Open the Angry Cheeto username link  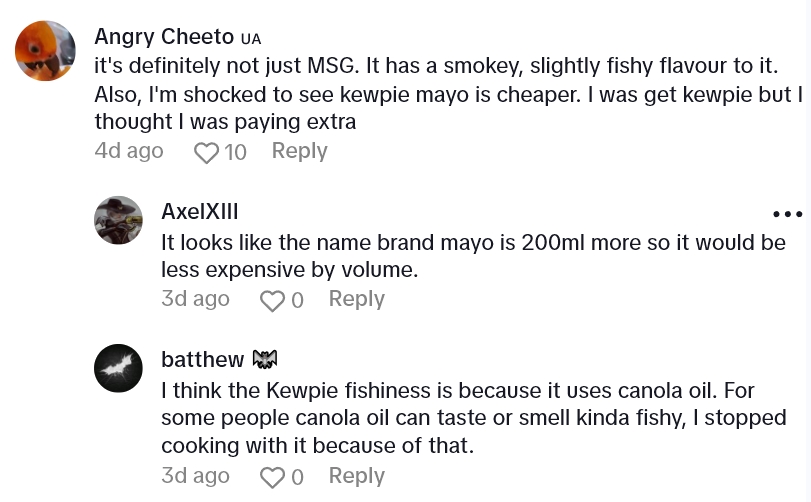tap(164, 37)
